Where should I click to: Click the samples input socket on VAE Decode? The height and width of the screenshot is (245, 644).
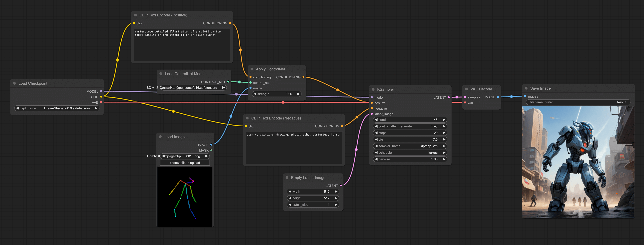[x=465, y=97]
